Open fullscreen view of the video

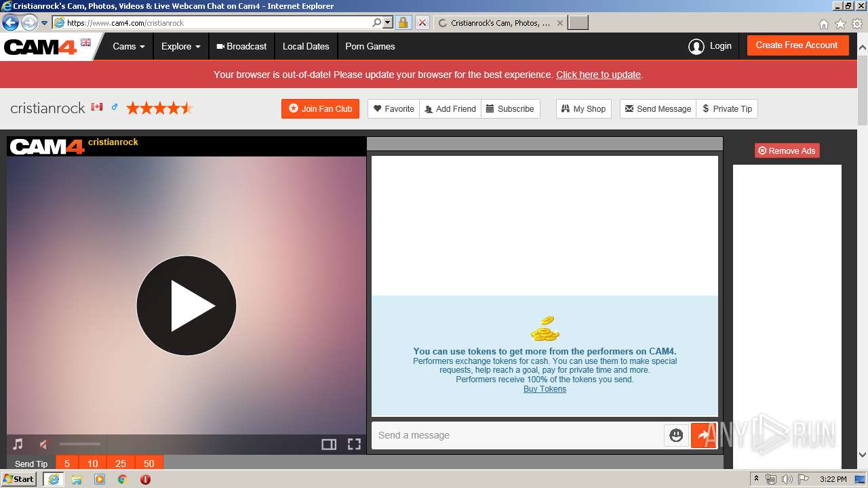pyautogui.click(x=354, y=445)
